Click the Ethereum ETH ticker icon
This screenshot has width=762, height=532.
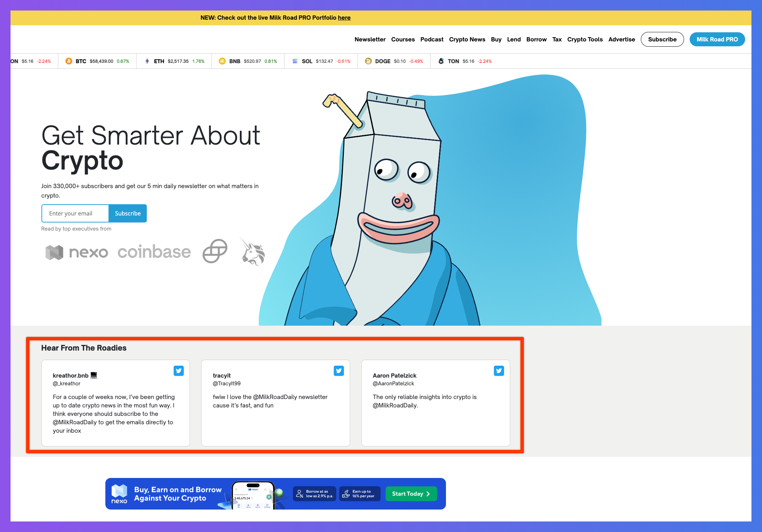click(147, 61)
